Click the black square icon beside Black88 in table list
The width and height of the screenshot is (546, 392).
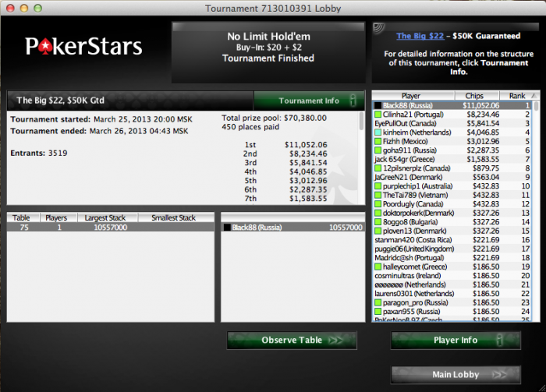click(x=227, y=228)
